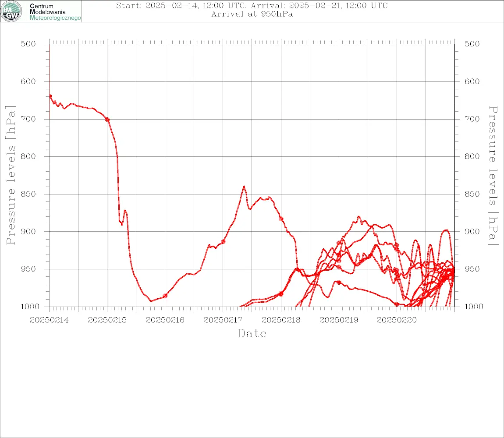Viewport: 504px width, 438px height.
Task: Click the IMGW logo icon
Action: (11, 11)
